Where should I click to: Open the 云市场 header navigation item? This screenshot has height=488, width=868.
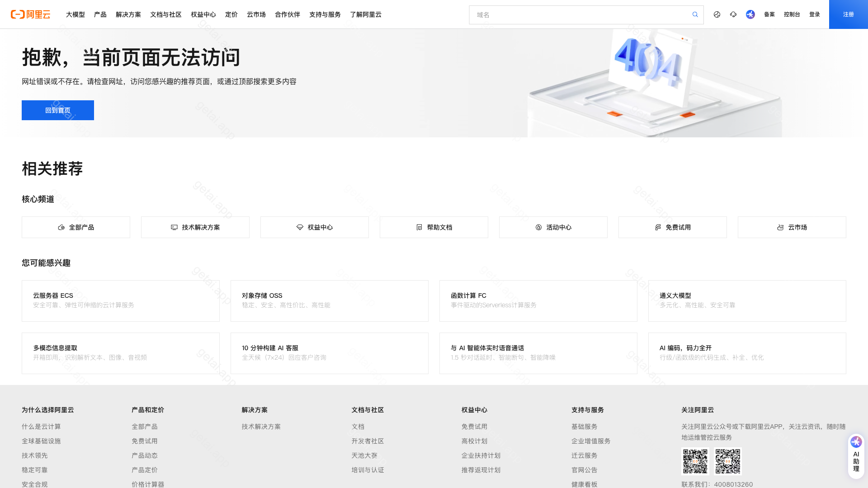pos(256,14)
